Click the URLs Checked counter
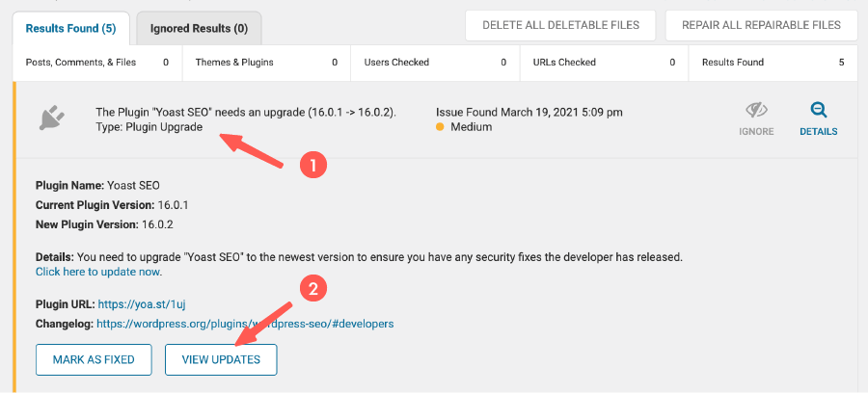868x393 pixels. [x=603, y=63]
